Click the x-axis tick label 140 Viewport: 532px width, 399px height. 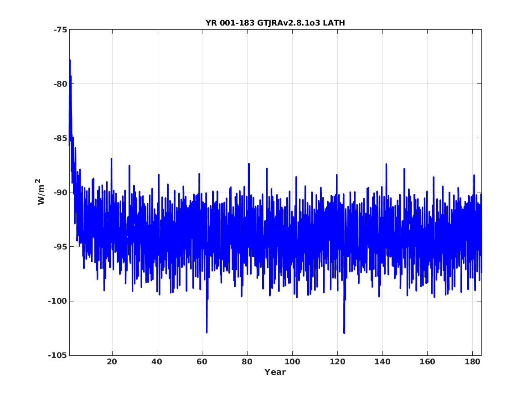pyautogui.click(x=382, y=362)
